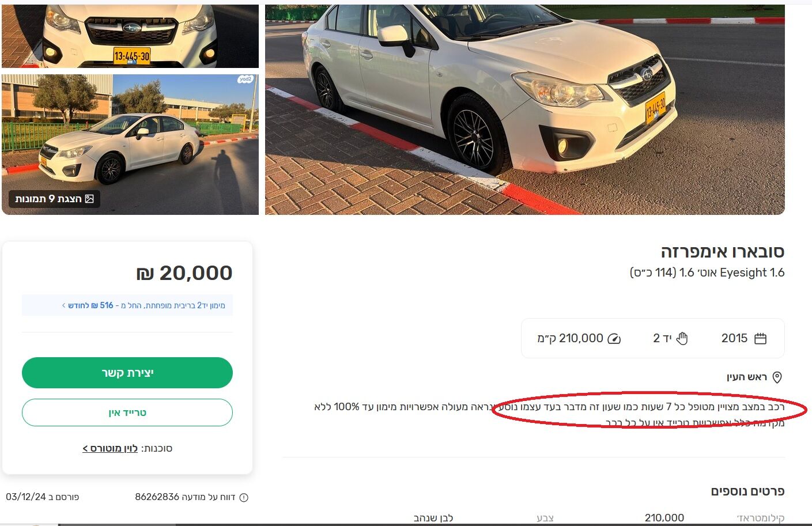This screenshot has width=812, height=526.
Task: Click the דווח על מודעה report link
Action: (185, 497)
